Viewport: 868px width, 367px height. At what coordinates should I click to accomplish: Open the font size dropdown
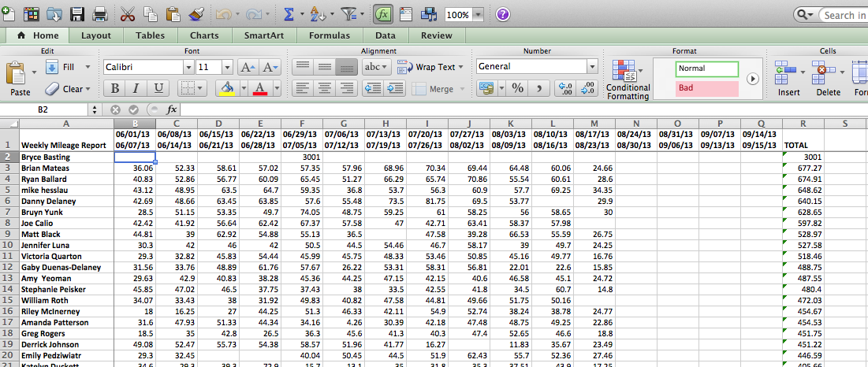click(x=228, y=68)
